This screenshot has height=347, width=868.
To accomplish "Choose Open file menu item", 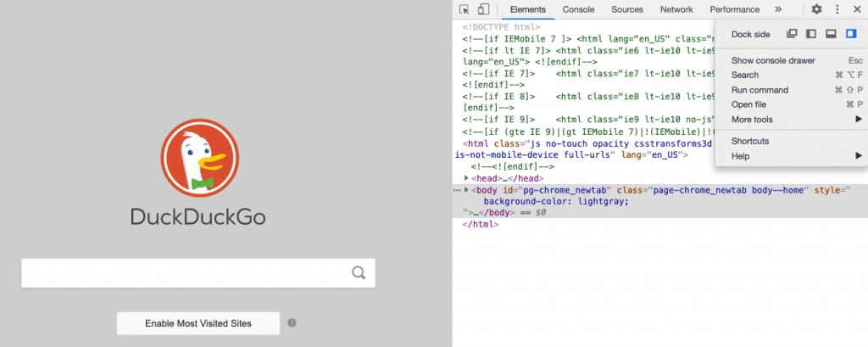I will pyautogui.click(x=792, y=104).
